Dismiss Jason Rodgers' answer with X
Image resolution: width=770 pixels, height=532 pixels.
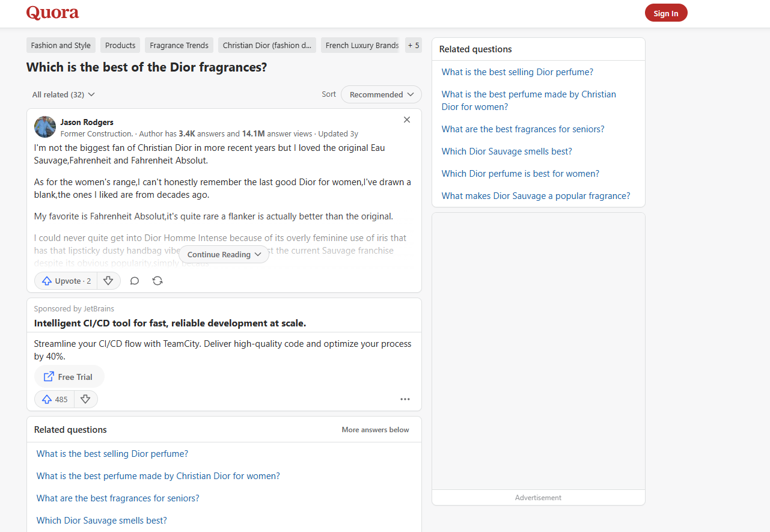(x=407, y=120)
